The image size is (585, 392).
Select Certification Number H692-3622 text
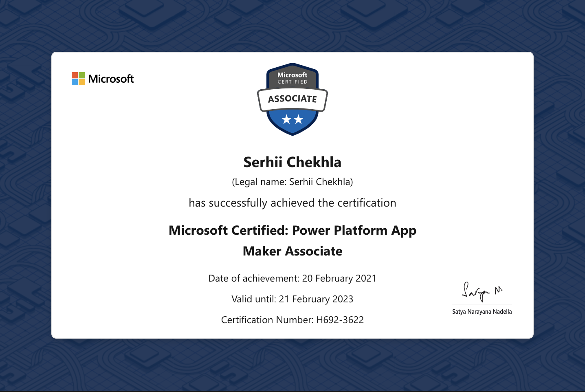[x=292, y=320]
